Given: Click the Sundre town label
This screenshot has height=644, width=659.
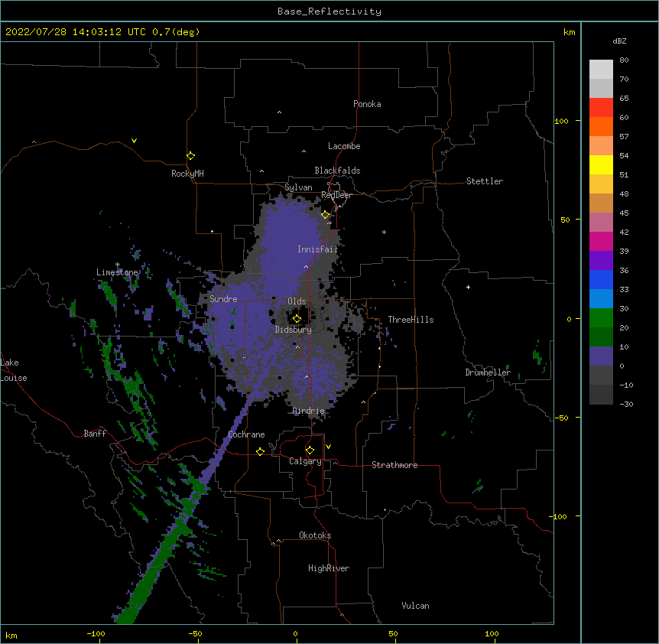Looking at the screenshot, I should [223, 299].
